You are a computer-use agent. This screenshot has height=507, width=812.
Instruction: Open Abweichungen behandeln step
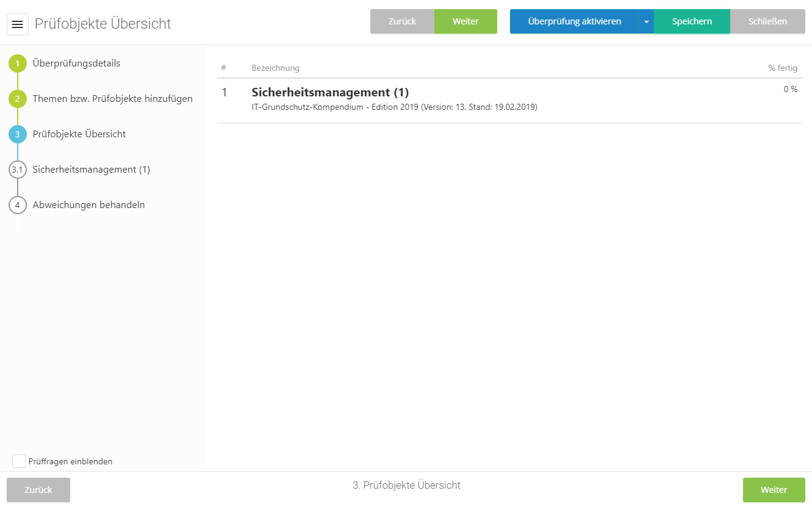(88, 205)
